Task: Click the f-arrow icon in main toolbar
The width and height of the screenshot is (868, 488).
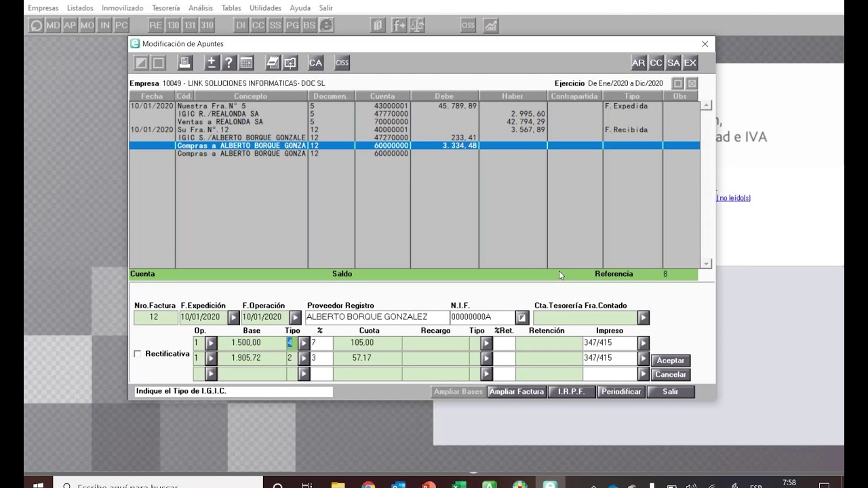Action: [x=399, y=26]
